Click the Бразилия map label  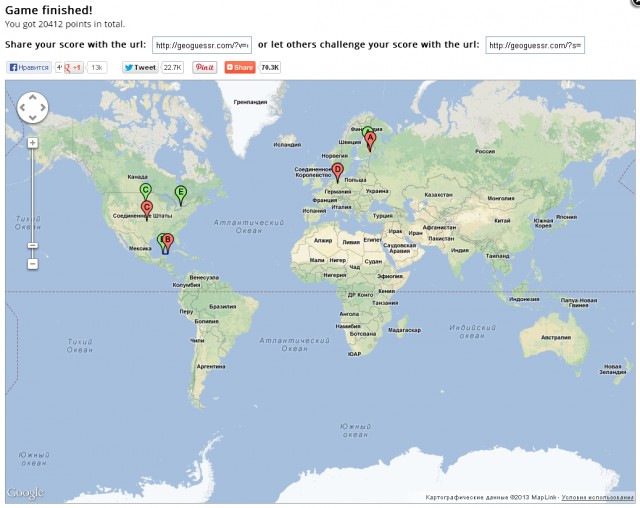(x=222, y=306)
